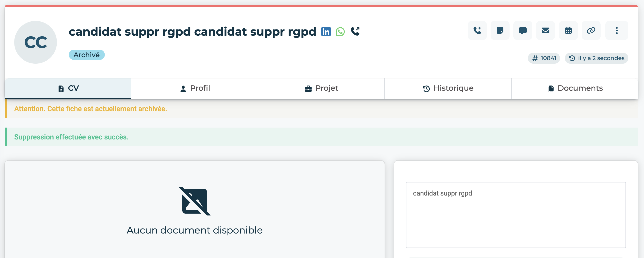Send an email via envelope icon

[x=545, y=31]
